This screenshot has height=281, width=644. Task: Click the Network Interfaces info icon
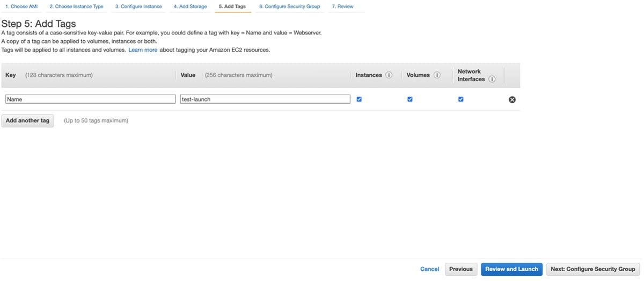tap(492, 79)
